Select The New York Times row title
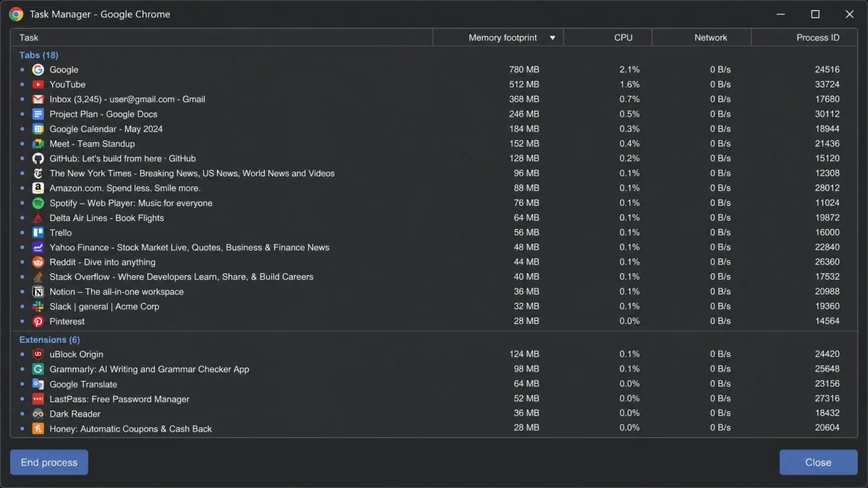 coord(192,174)
